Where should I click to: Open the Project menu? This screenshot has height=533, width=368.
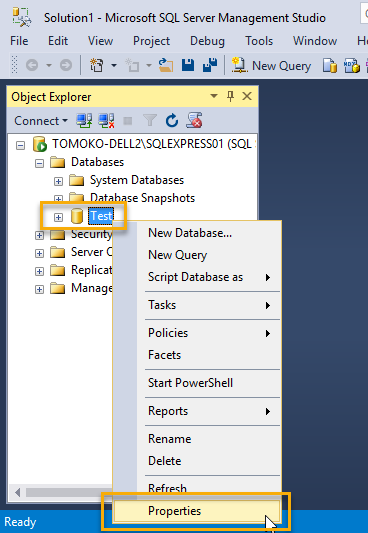coord(151,41)
